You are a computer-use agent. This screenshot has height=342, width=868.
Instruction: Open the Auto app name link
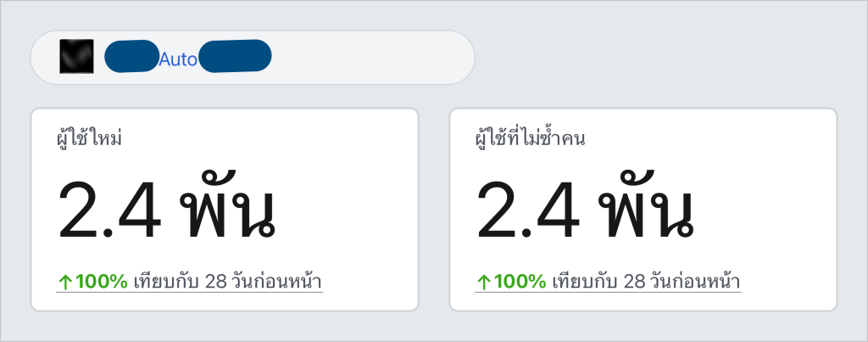[178, 60]
